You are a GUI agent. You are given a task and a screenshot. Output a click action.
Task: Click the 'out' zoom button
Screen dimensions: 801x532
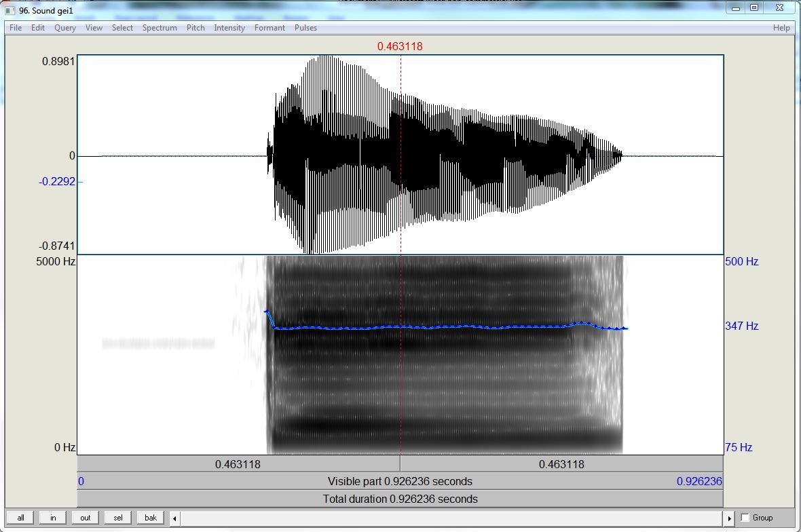pyautogui.click(x=86, y=518)
